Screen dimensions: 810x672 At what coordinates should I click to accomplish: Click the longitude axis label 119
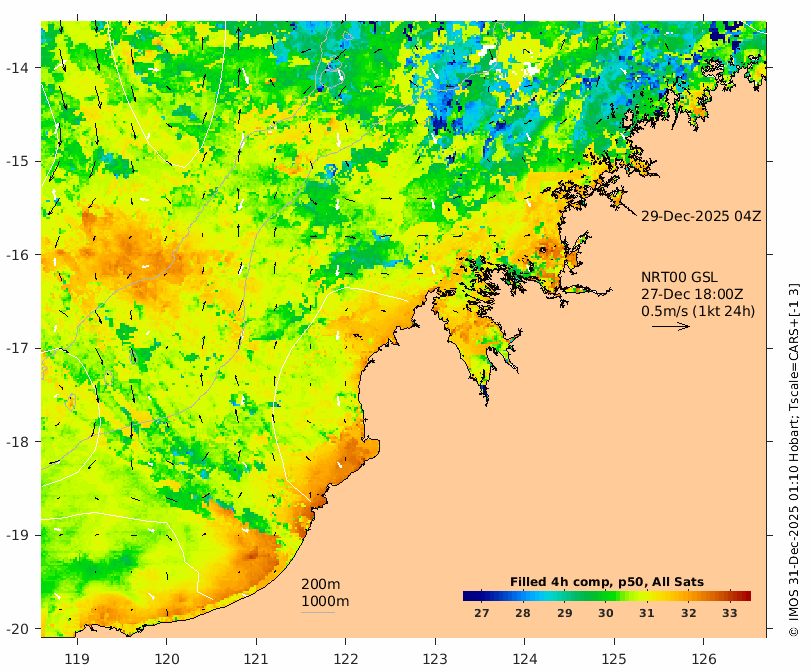coord(77,659)
